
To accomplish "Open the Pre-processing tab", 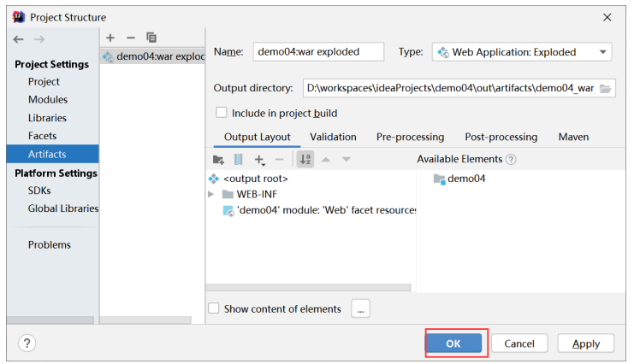I will [x=410, y=137].
